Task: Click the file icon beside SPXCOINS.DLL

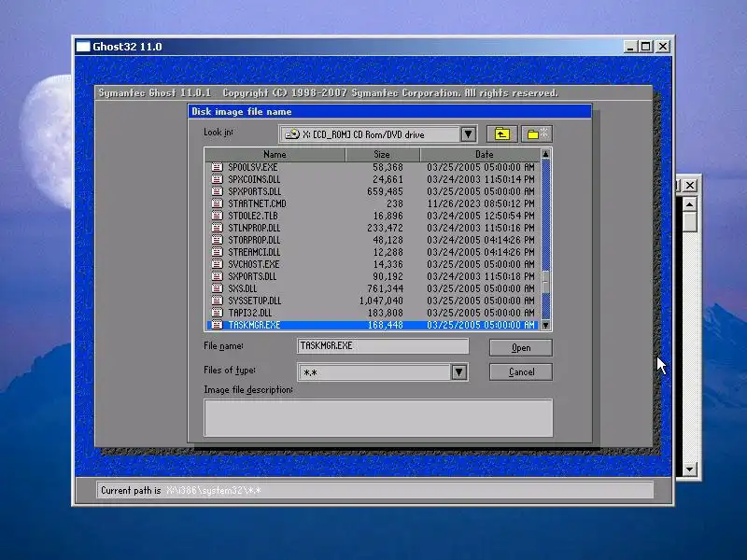Action: coord(218,179)
